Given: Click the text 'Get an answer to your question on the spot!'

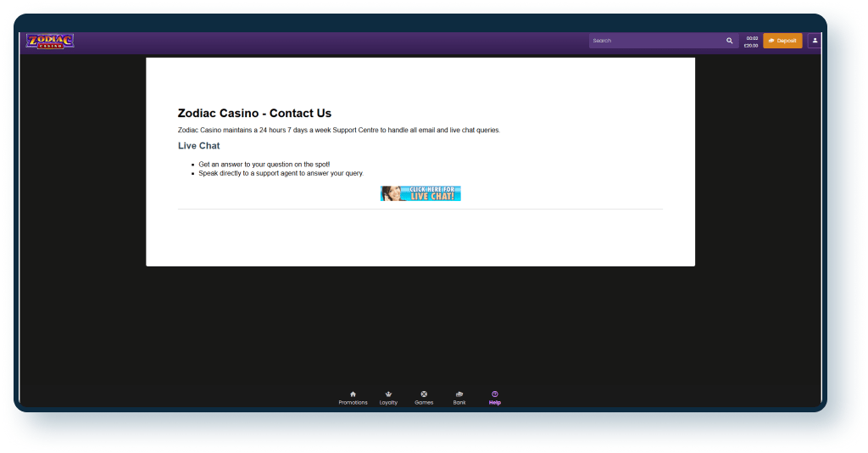Looking at the screenshot, I should [x=264, y=165].
